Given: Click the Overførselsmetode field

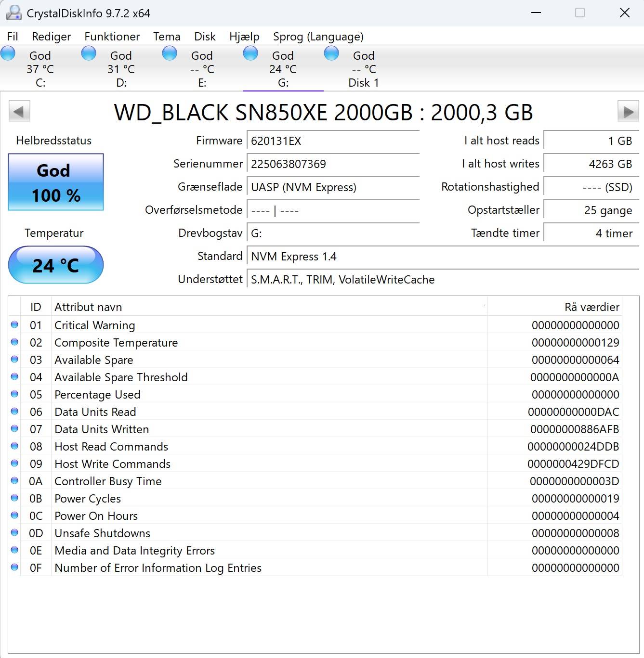Looking at the screenshot, I should coord(333,210).
